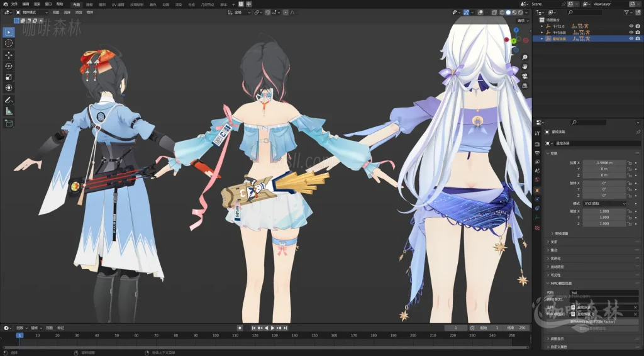Toggle camera view with the camera icon
Screen dimensions: 644x356
click(525, 76)
